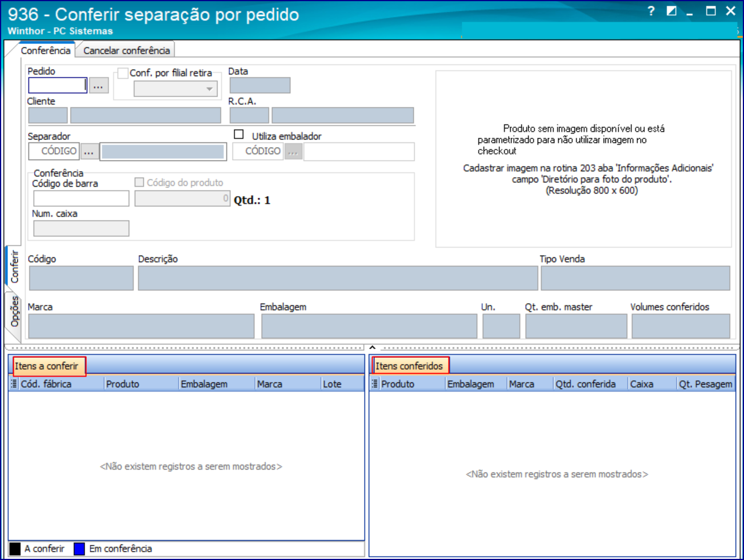
Task: Click the Tipo Venda display field
Action: (635, 278)
